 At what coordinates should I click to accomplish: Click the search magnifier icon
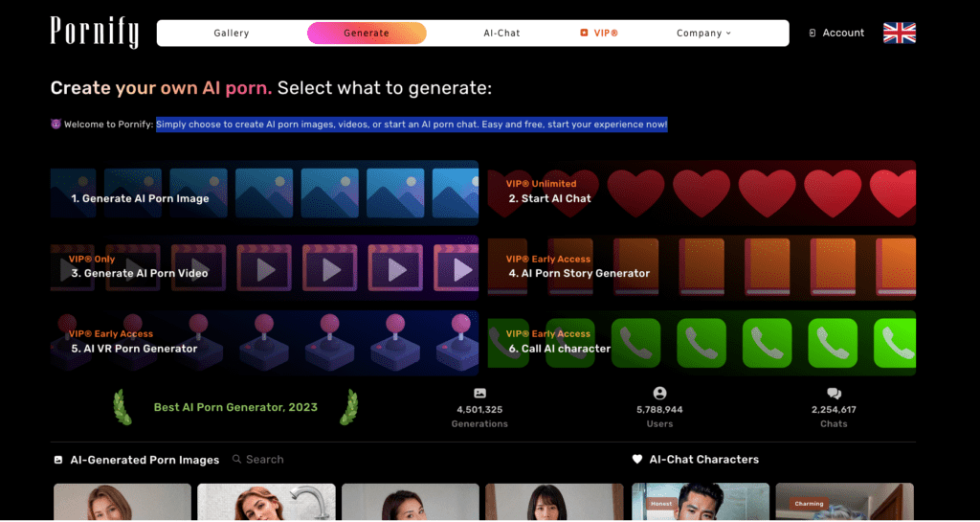tap(237, 460)
